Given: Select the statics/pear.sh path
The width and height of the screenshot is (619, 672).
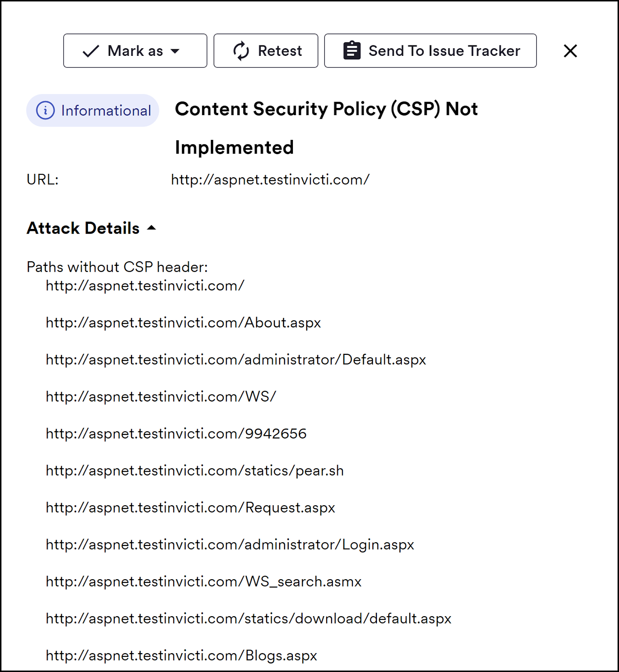Looking at the screenshot, I should click(x=195, y=471).
